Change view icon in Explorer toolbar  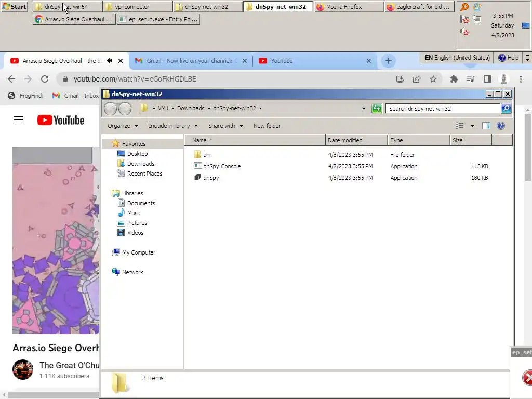(x=459, y=126)
